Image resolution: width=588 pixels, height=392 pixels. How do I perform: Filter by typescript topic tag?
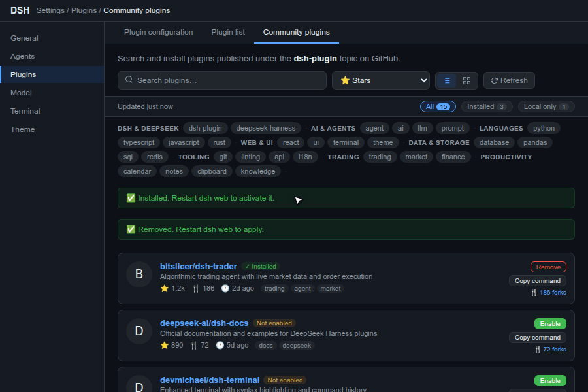pos(139,142)
